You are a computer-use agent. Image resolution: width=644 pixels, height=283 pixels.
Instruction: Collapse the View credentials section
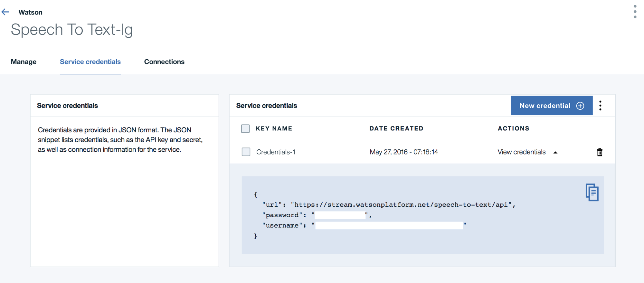pos(527,152)
